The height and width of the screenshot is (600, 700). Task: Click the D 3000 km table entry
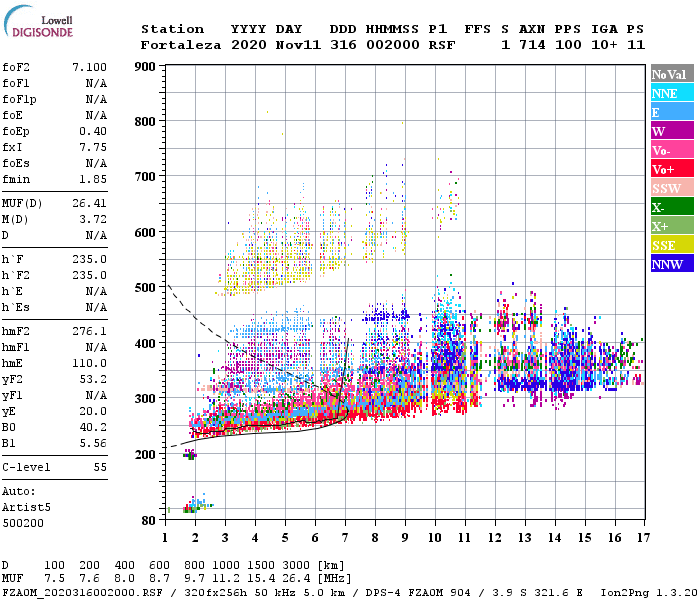coord(296,566)
